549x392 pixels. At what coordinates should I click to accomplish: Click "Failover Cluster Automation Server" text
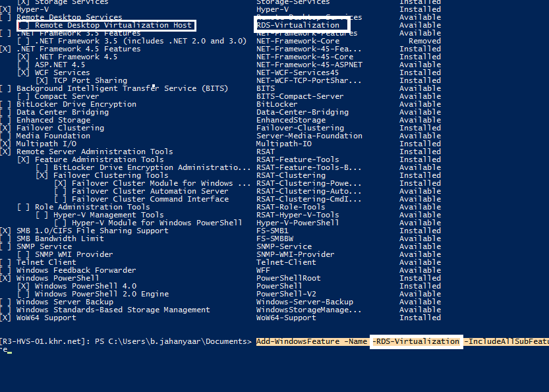(x=150, y=191)
